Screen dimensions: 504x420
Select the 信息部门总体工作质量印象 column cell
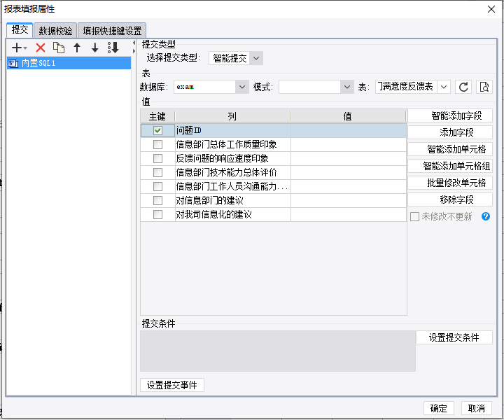pos(232,145)
